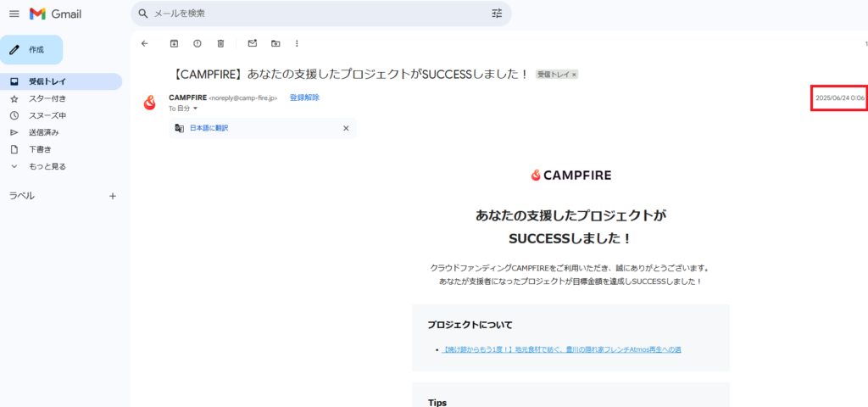Open the main menu hamburger icon
Viewport: 868px width, 407px height.
[x=14, y=14]
